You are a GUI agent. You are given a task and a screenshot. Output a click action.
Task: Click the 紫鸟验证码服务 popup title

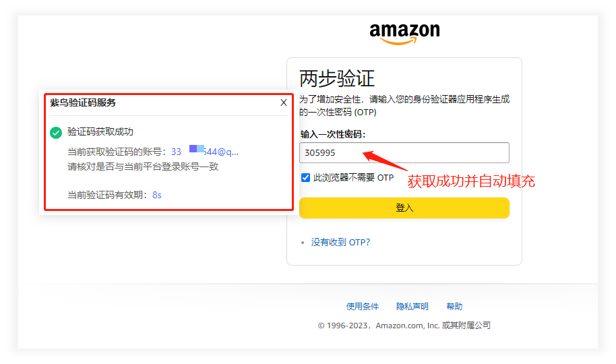tap(83, 102)
